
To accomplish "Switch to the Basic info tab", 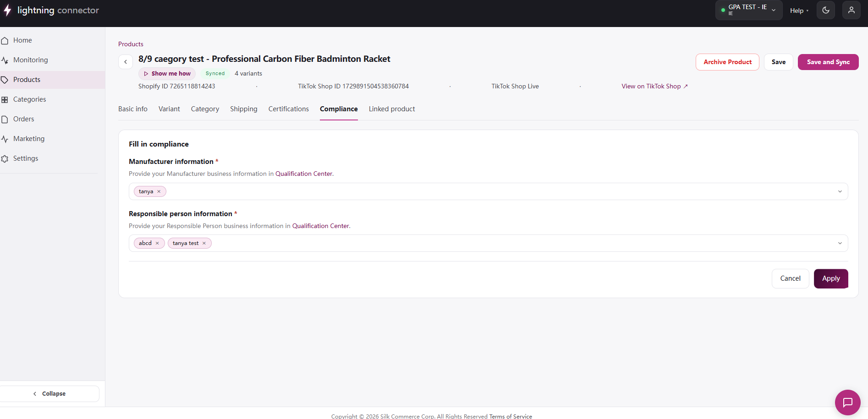I will tap(133, 109).
